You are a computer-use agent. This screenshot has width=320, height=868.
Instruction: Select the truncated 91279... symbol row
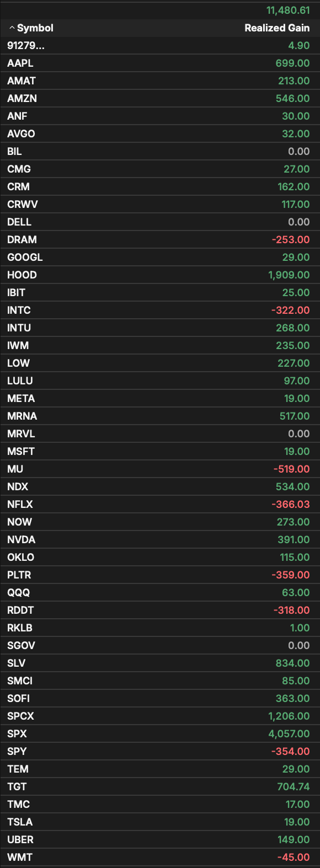coord(160,46)
